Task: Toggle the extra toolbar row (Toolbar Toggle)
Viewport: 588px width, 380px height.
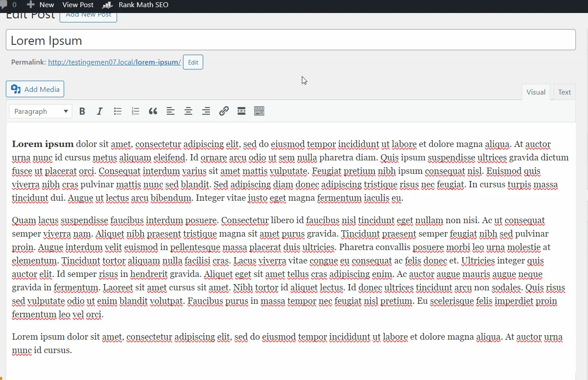Action: point(259,111)
